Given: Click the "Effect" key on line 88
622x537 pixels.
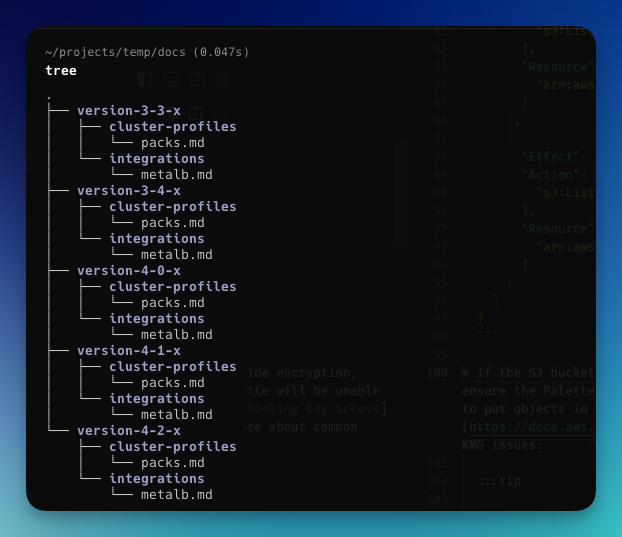Looking at the screenshot, I should [x=550, y=157].
